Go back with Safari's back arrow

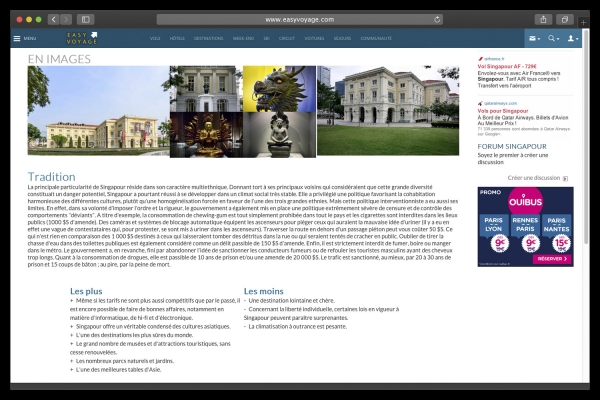pos(53,19)
